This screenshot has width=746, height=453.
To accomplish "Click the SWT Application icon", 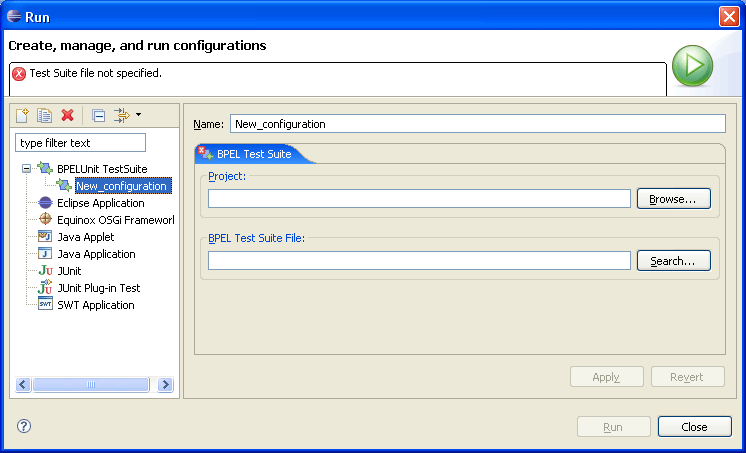I will [45, 304].
